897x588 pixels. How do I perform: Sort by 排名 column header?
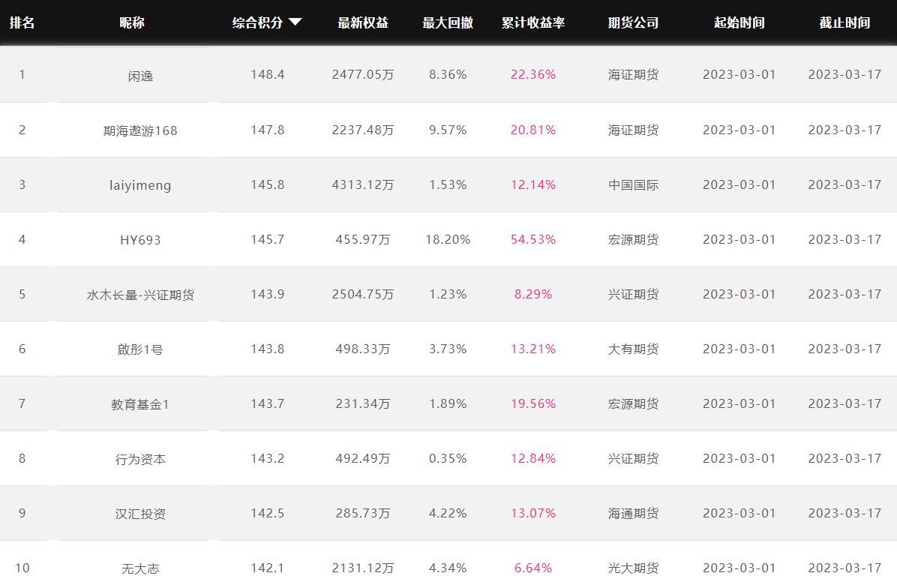click(22, 23)
